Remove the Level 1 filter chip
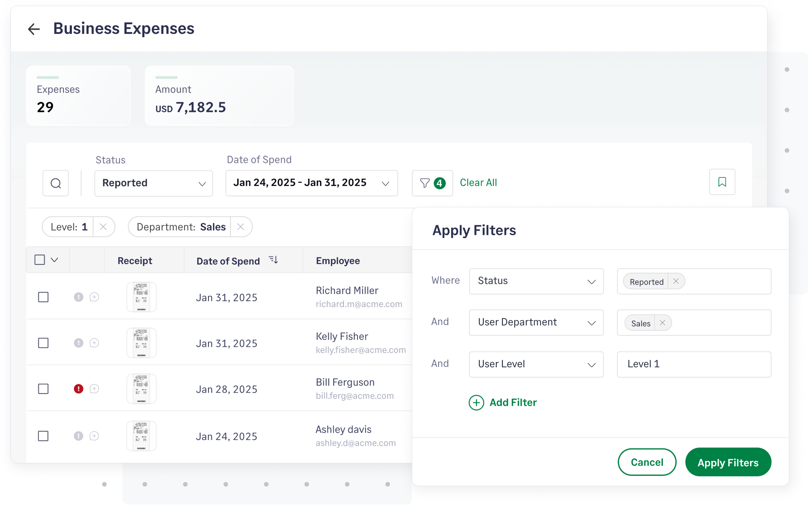 pyautogui.click(x=104, y=226)
